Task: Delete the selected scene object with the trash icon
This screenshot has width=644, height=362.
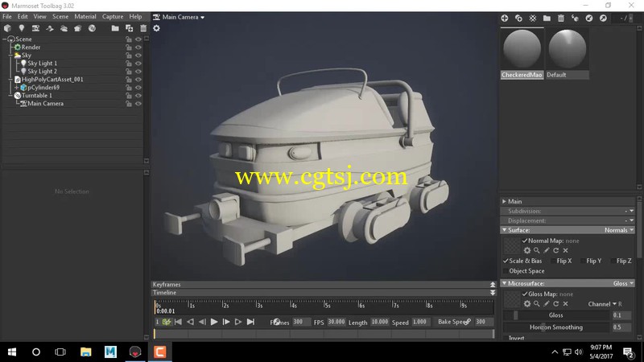Action: 143,28
